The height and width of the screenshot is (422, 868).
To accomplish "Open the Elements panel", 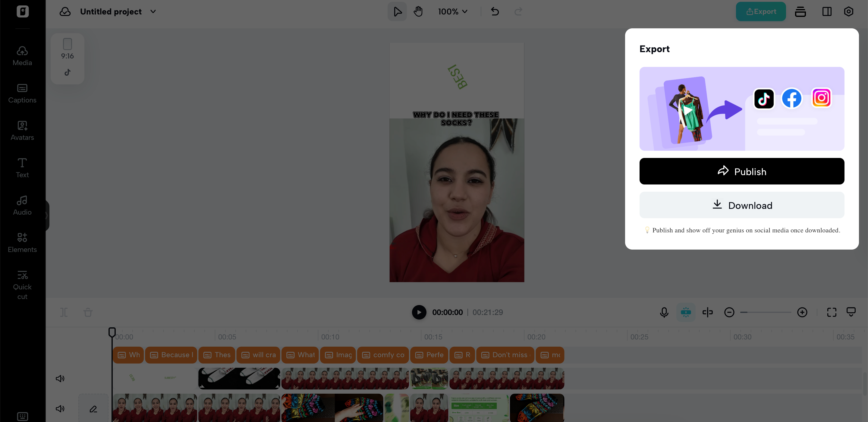I will point(22,242).
